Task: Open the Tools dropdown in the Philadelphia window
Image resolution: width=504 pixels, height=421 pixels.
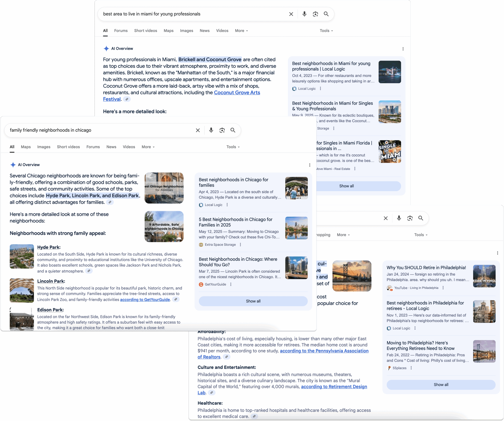Action: 421,235
